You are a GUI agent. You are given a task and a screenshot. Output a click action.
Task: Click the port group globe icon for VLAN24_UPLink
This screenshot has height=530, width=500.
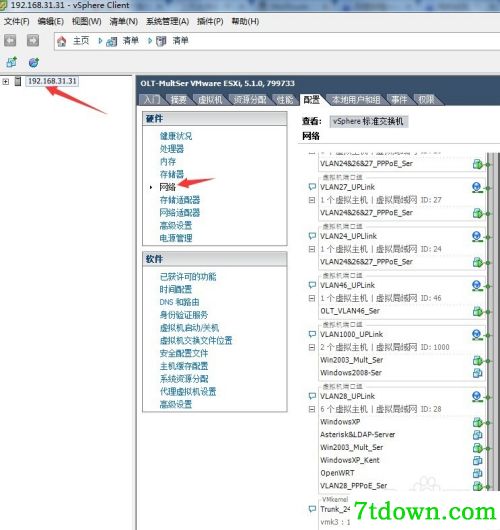tap(477, 236)
